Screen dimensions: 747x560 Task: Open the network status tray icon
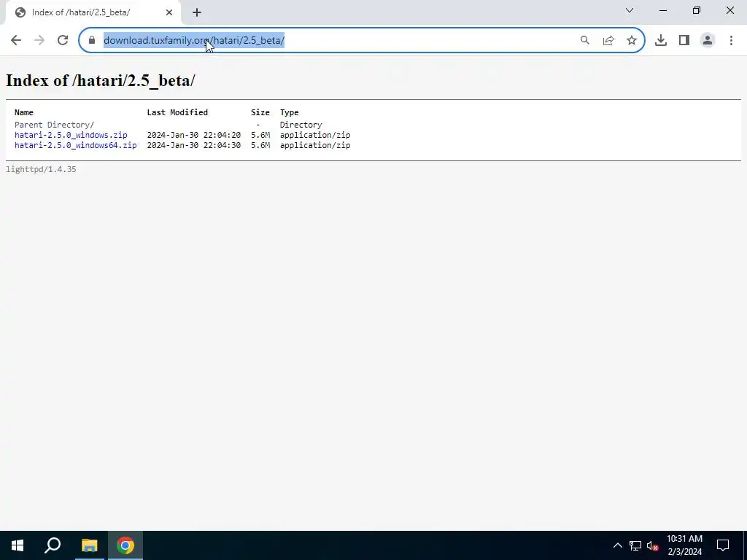(635, 545)
